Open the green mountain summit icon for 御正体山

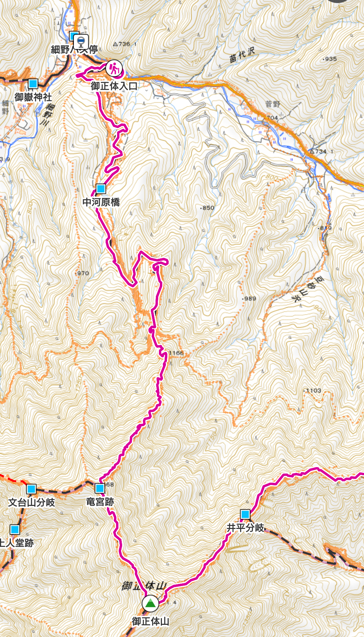pyautogui.click(x=150, y=604)
